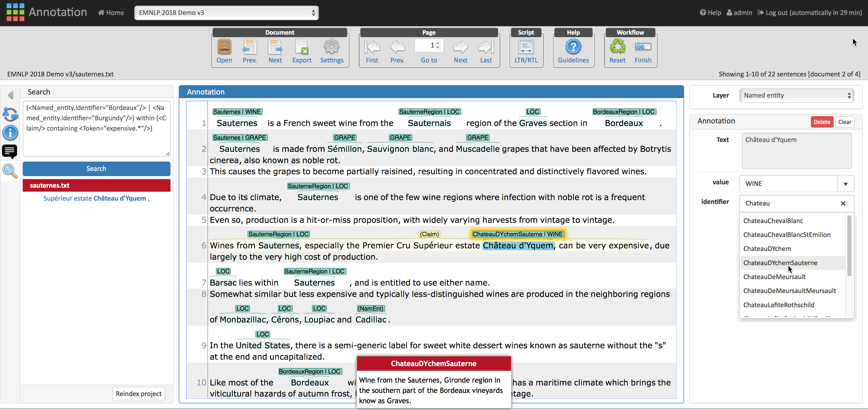
Task: Open the project selector EMNLP 2018 Demo v3
Action: click(227, 13)
